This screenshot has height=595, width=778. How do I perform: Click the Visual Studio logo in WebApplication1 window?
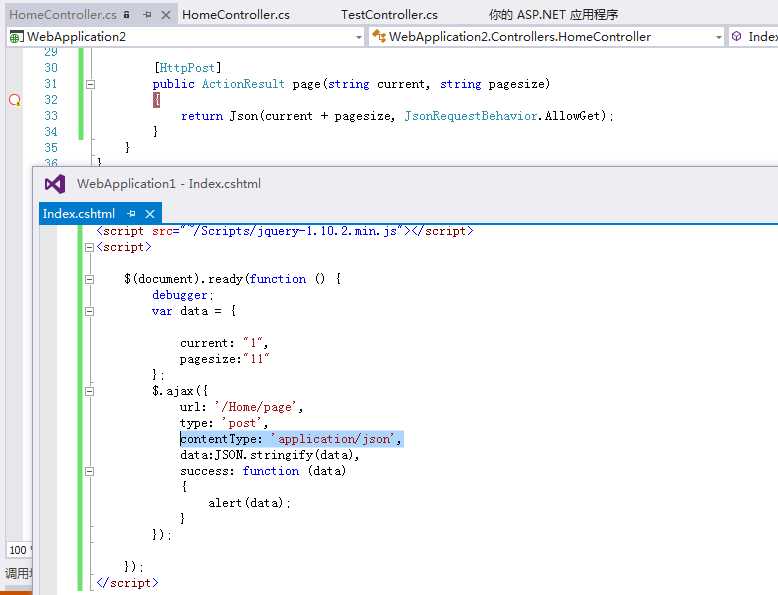[x=55, y=184]
